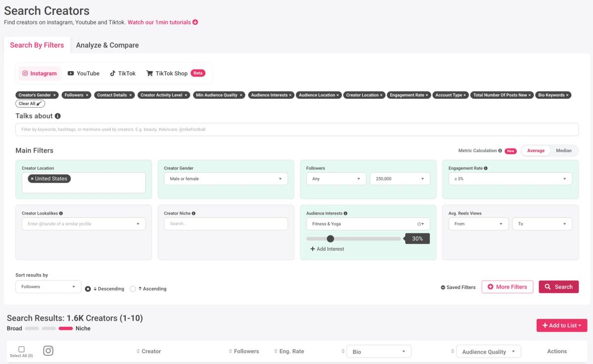The width and height of the screenshot is (593, 364).
Task: Tick the Select All checkbox
Action: click(21, 349)
